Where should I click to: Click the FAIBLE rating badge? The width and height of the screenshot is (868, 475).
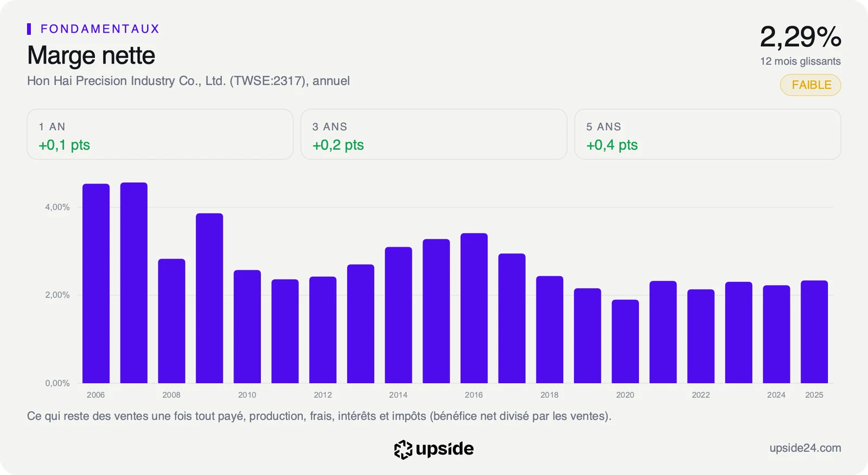pyautogui.click(x=810, y=85)
